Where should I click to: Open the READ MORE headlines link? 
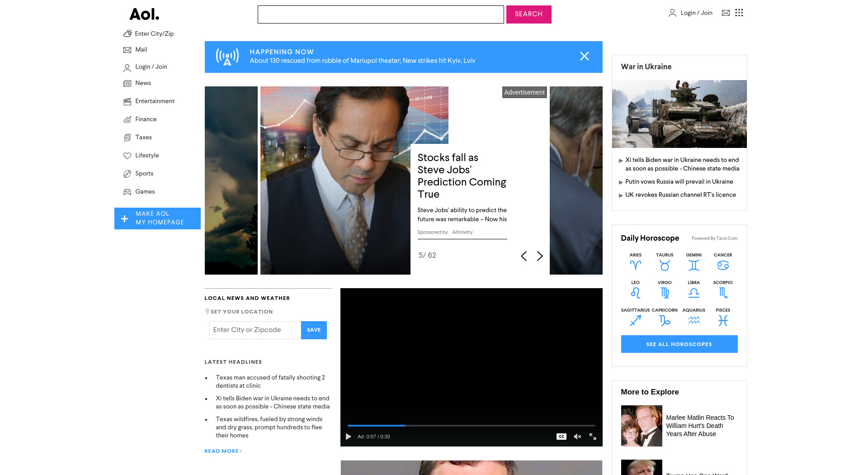click(223, 451)
